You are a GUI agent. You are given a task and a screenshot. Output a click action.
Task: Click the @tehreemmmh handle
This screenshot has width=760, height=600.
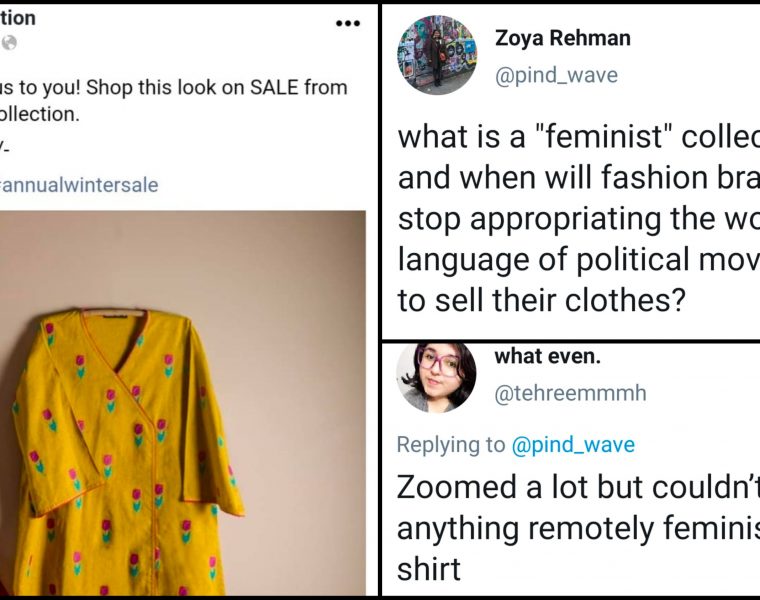[570, 393]
